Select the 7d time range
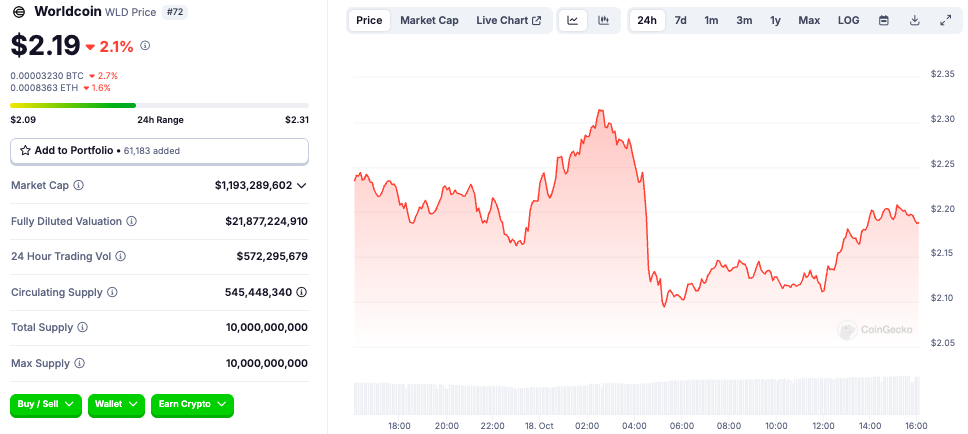Viewport: 968px width, 434px height. [680, 20]
